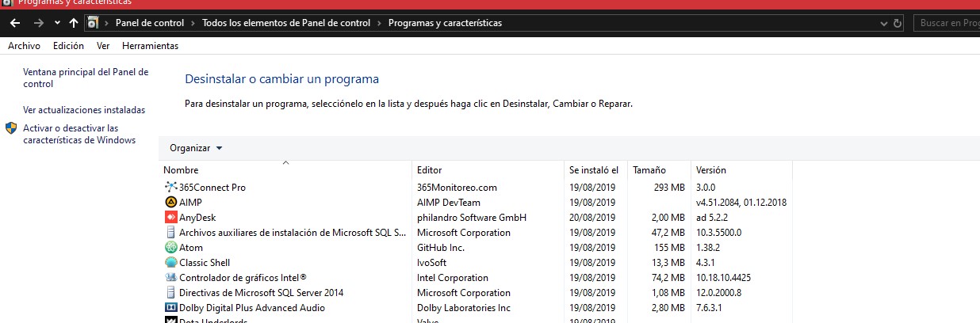This screenshot has width=980, height=323.
Task: Select the AIMP program icon
Action: point(170,203)
